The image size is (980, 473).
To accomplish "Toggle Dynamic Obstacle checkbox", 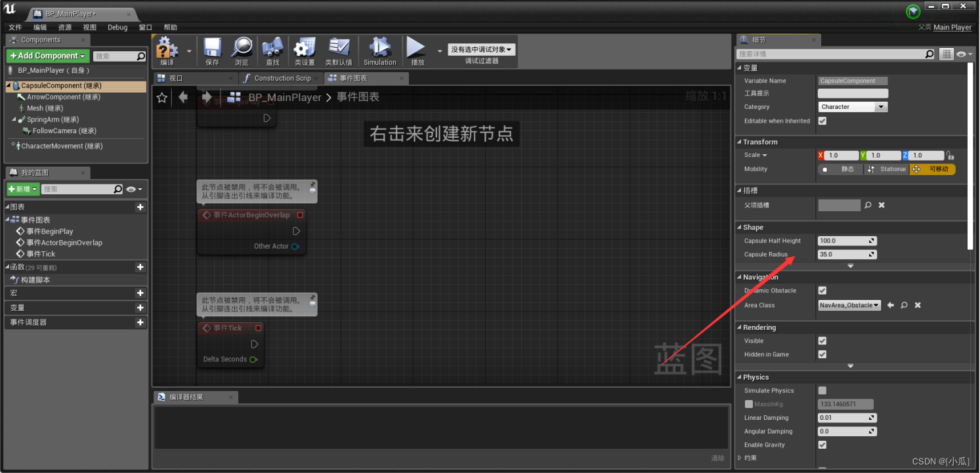I will [822, 291].
